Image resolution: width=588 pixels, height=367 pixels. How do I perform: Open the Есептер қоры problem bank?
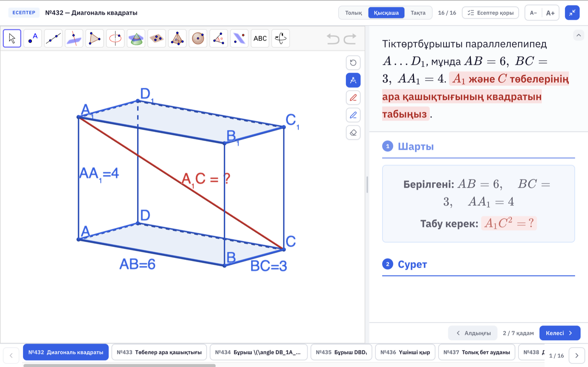490,13
